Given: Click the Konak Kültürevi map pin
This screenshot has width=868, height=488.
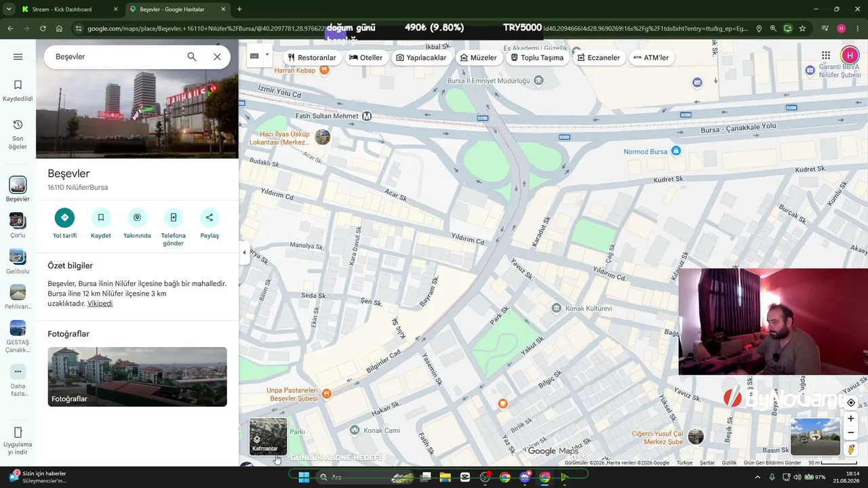Looking at the screenshot, I should 557,308.
